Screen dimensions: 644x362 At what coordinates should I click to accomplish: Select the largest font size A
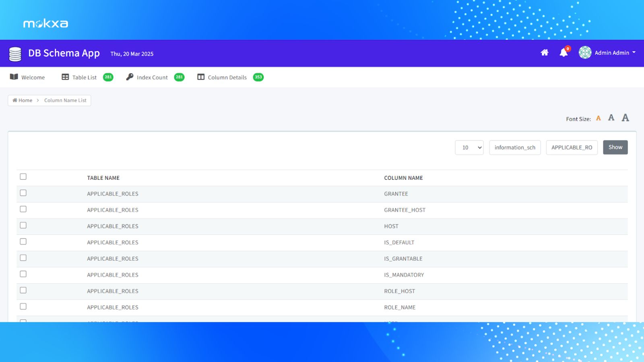(625, 118)
